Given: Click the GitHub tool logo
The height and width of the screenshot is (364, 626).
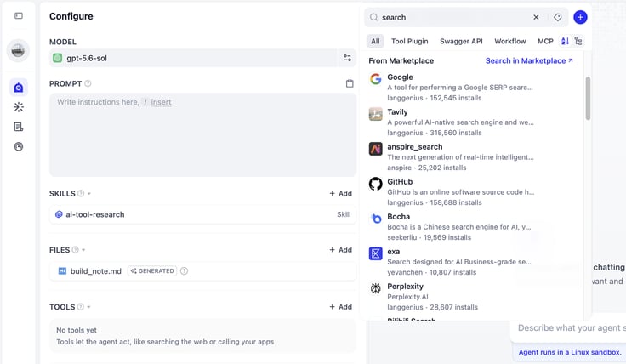Looking at the screenshot, I should 375,184.
